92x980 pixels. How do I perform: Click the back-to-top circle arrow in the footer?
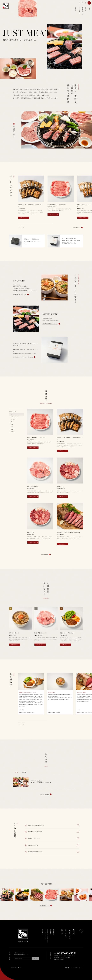tap(81, 930)
